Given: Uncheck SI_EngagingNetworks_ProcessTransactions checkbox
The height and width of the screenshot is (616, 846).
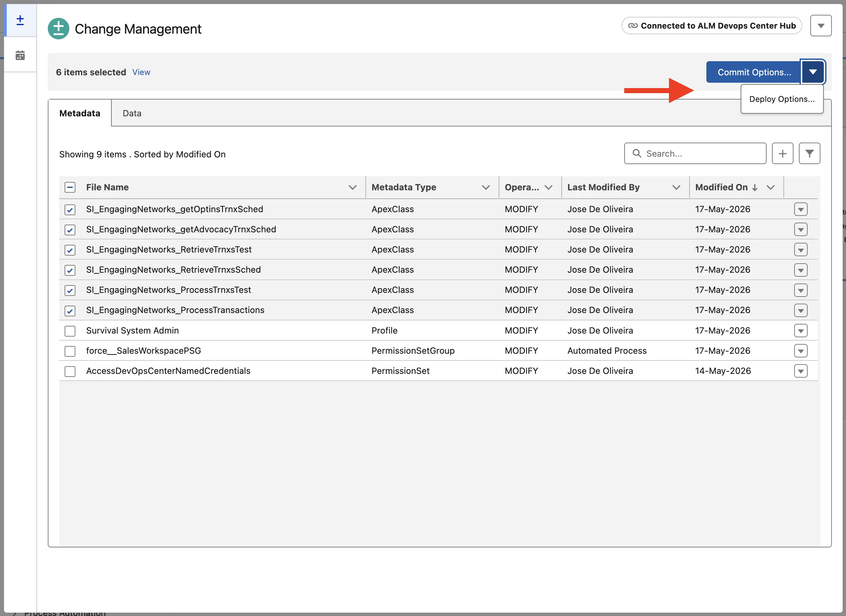Looking at the screenshot, I should click(70, 311).
